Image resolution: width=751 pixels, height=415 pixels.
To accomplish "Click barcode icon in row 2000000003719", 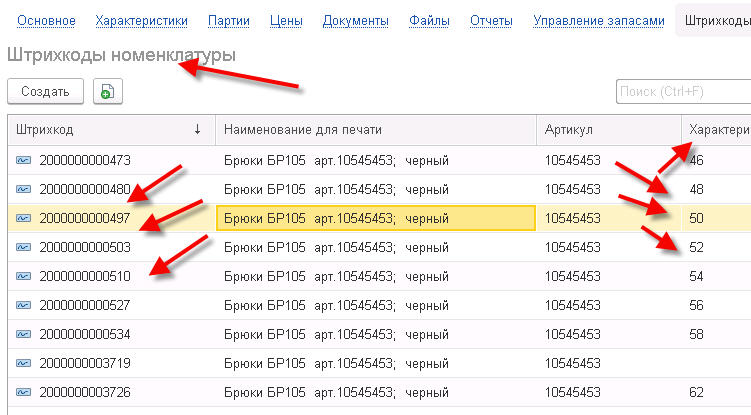I will (x=23, y=363).
